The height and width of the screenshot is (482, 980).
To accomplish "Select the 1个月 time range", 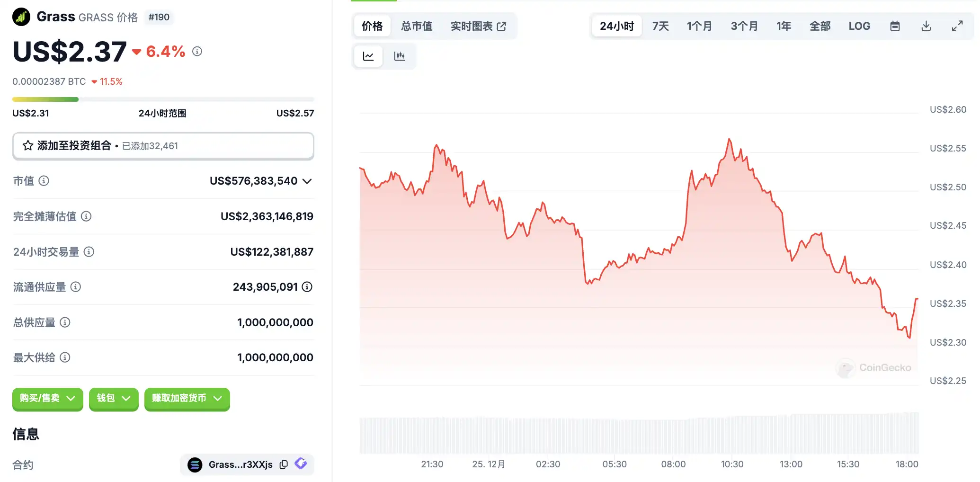I will coord(699,26).
